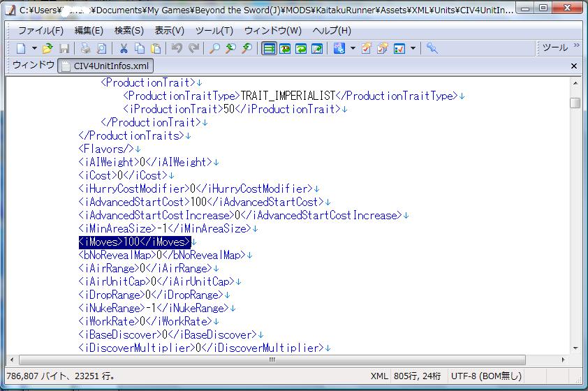The height and width of the screenshot is (391, 588).
Task: Click the <bNoRevealMap>0 line
Action: pos(162,256)
